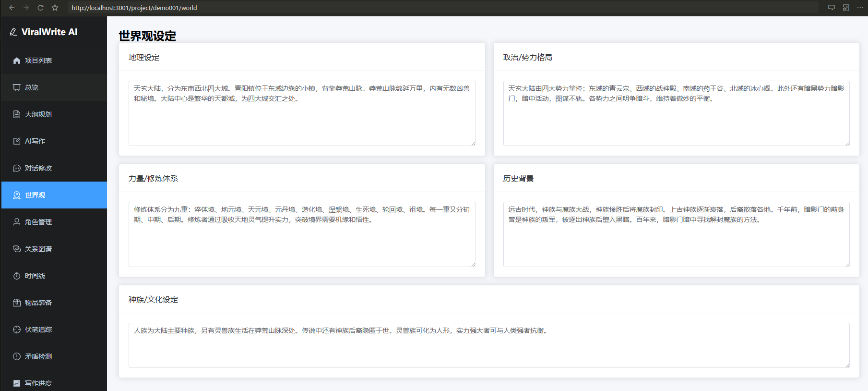Click the 世界观设定 page heading
The height and width of the screenshot is (391, 868).
(147, 36)
